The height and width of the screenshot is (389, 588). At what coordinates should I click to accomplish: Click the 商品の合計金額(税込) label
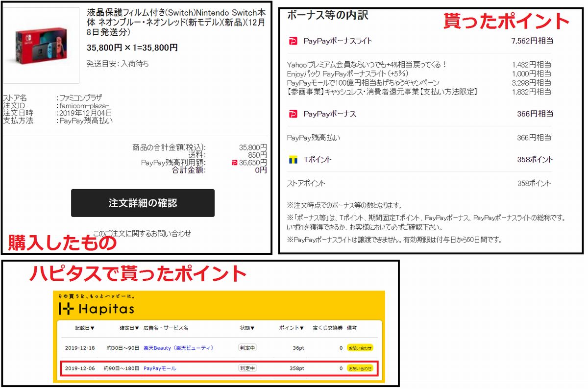coord(169,147)
